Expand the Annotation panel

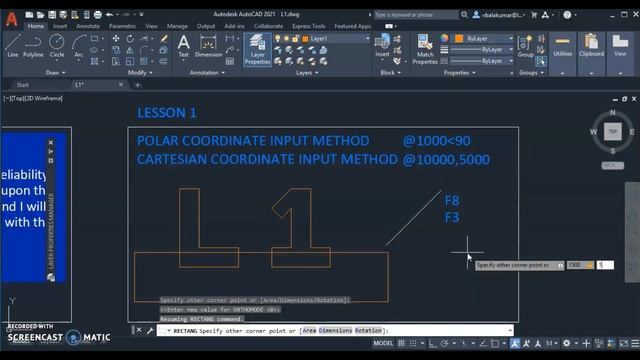point(207,73)
